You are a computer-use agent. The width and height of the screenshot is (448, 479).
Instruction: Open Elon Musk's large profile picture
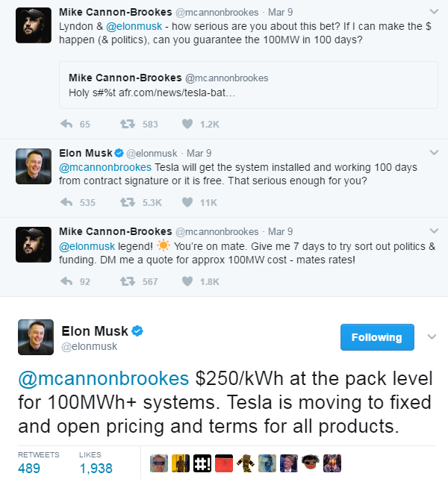click(x=36, y=337)
